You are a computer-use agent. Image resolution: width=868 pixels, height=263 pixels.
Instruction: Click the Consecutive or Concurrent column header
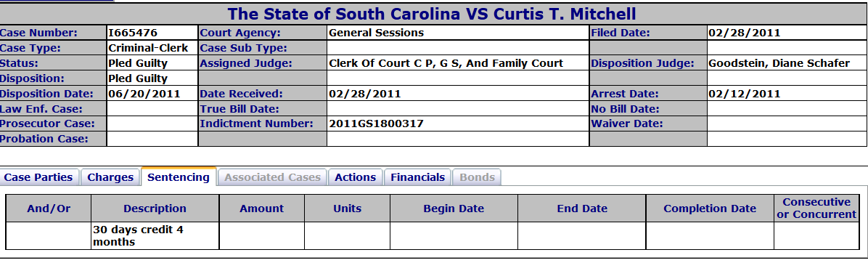[x=816, y=209]
